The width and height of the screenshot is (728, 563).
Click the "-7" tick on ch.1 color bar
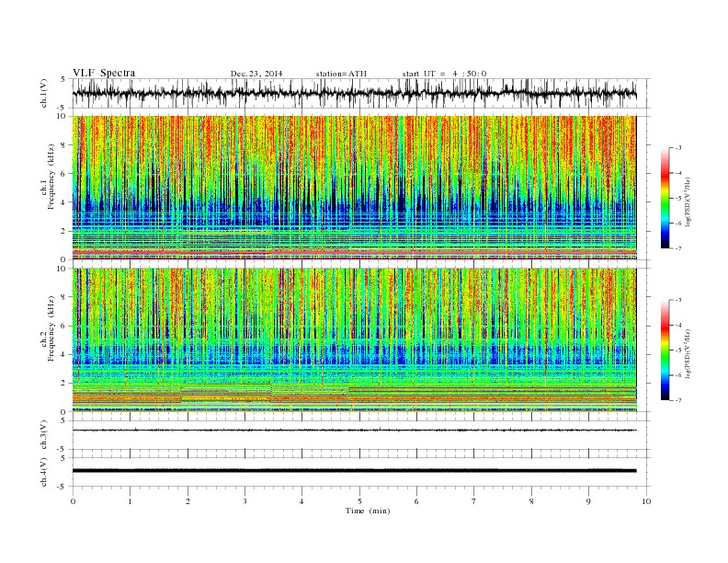[x=678, y=248]
